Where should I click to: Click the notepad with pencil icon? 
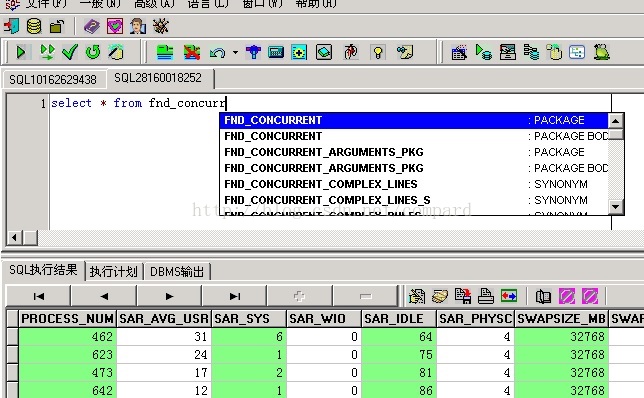tap(116, 52)
